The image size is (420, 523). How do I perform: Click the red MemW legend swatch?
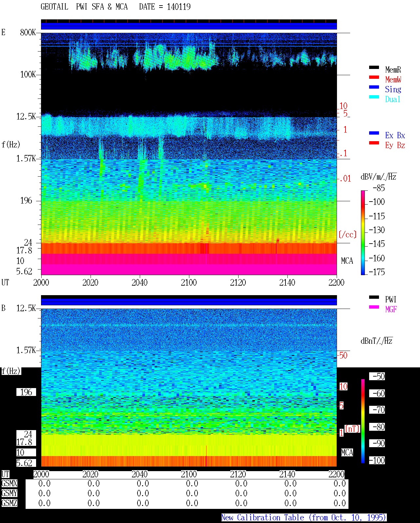point(374,77)
